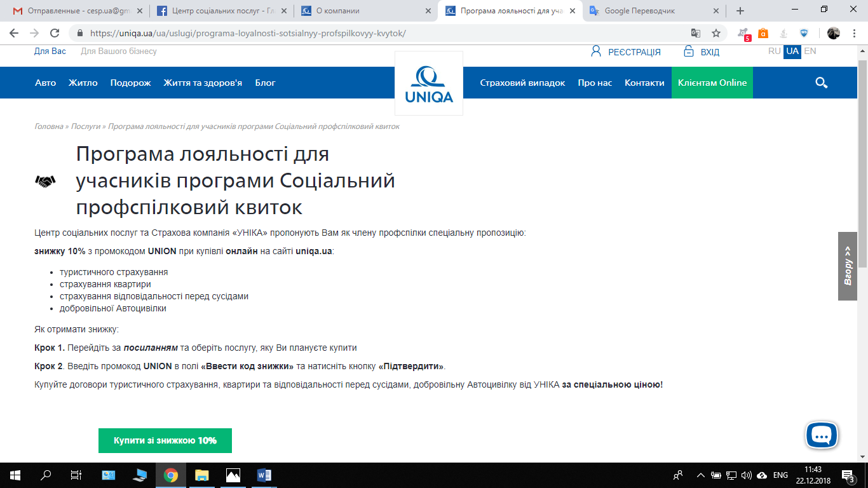The image size is (868, 488).
Task: Open Страховий випадок menu item
Action: [522, 83]
